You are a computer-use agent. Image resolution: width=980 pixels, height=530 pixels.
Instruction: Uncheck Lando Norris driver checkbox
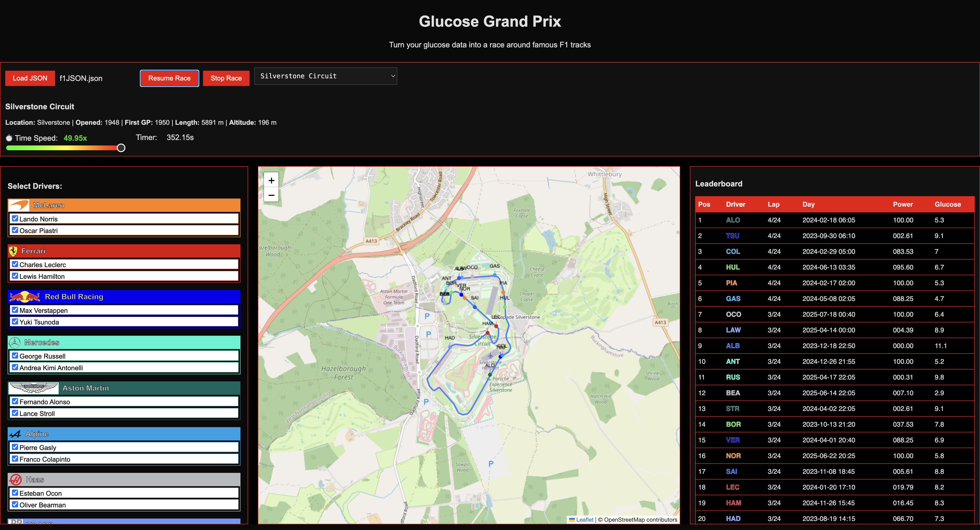(x=15, y=218)
